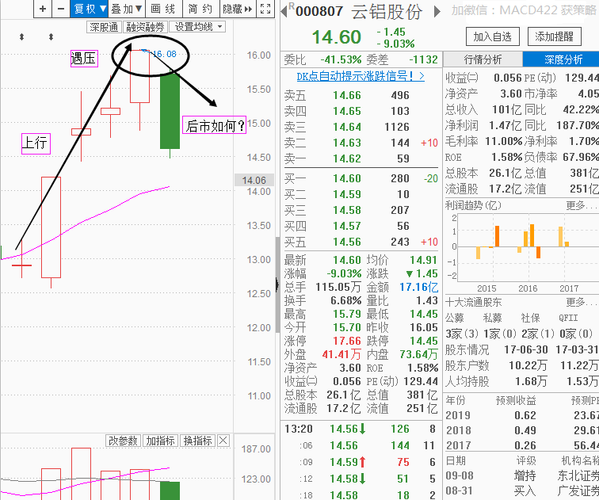Click the panel collapse arrow on divider
The image size is (599, 500).
277,285
